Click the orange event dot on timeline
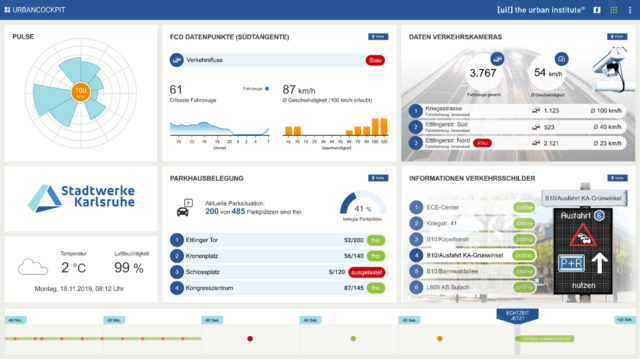640x360 pixels. click(x=440, y=338)
